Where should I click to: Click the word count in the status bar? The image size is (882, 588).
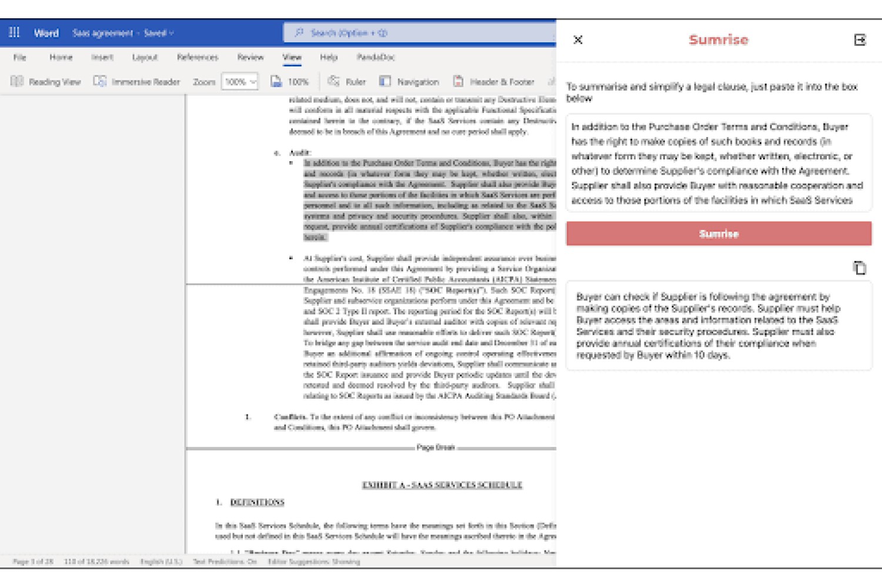(96, 562)
